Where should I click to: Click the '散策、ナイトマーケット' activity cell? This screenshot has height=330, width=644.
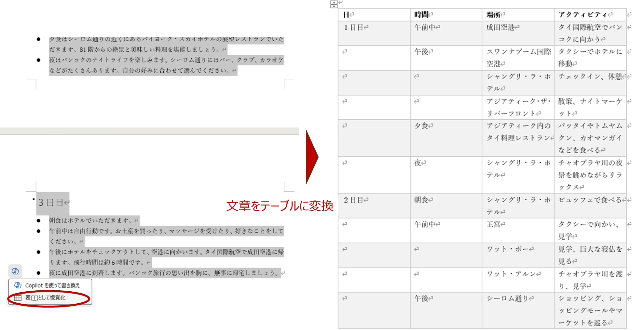click(x=590, y=107)
